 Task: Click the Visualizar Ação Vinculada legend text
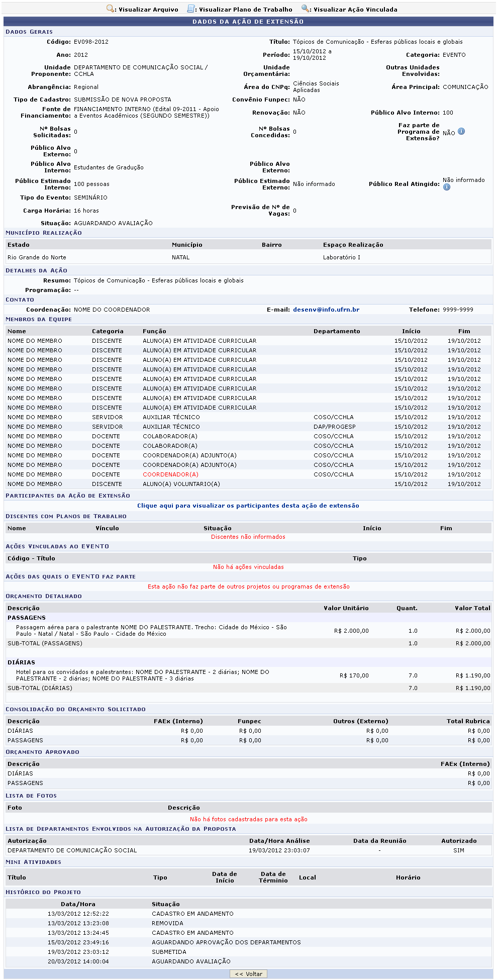355,10
